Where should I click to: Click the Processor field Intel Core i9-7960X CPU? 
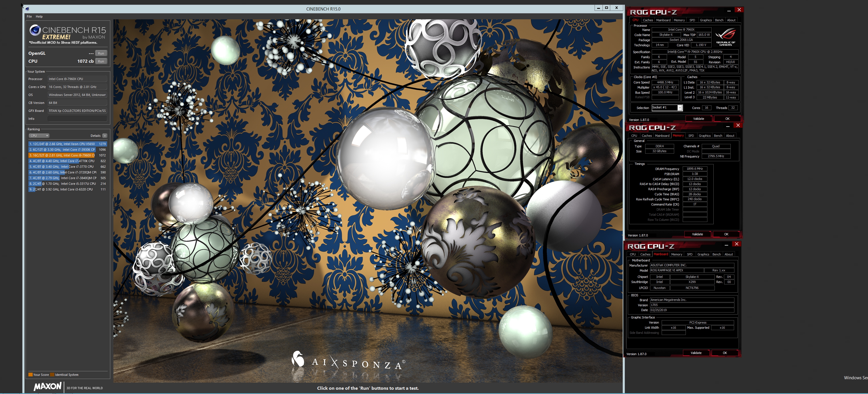tap(77, 79)
